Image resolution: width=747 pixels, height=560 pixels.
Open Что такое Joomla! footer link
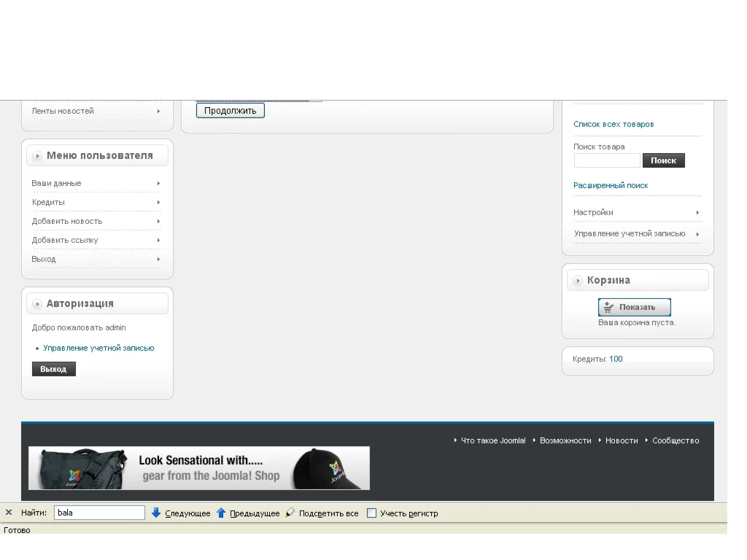pos(494,441)
